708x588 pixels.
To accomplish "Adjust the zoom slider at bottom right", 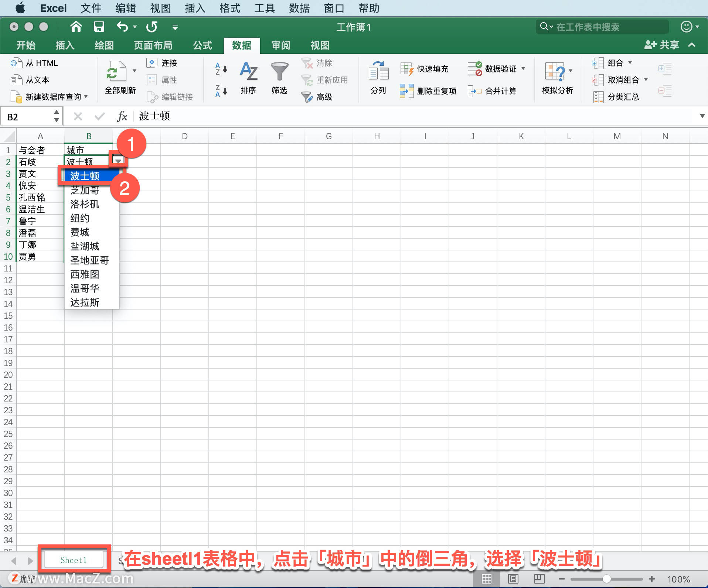I will click(608, 579).
